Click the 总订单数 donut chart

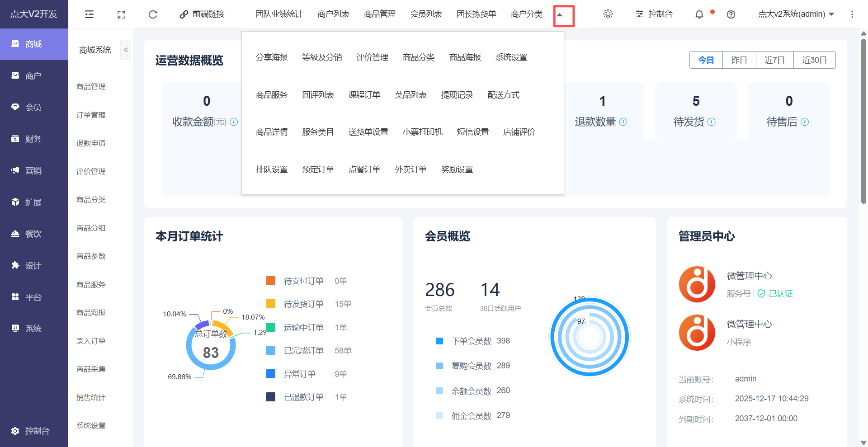[x=211, y=345]
